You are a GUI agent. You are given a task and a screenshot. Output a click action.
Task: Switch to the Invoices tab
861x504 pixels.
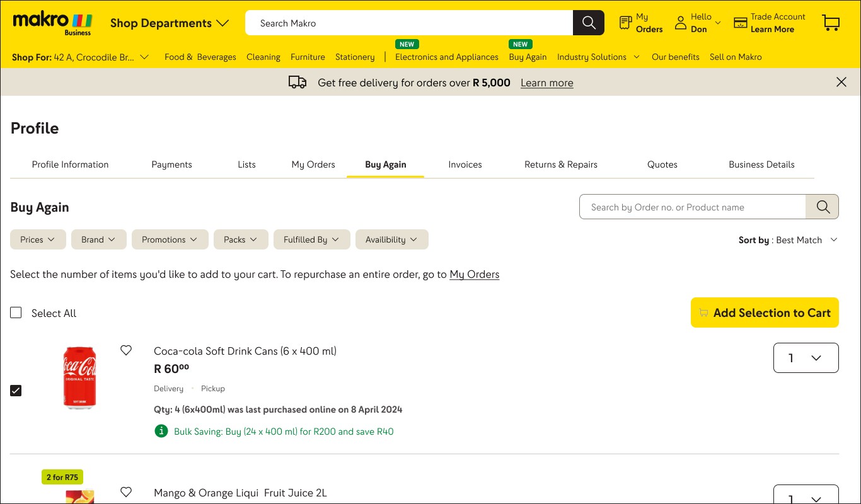coord(465,164)
